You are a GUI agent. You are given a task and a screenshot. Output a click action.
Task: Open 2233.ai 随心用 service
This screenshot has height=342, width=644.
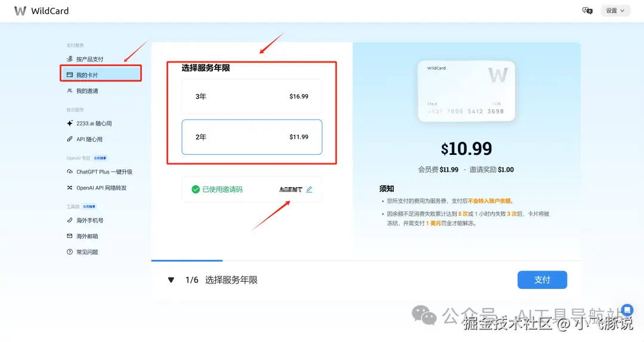[94, 123]
